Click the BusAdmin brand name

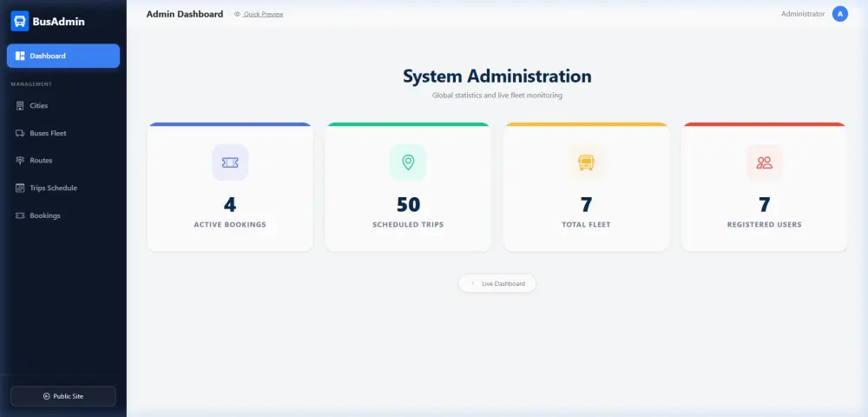[x=59, y=22]
